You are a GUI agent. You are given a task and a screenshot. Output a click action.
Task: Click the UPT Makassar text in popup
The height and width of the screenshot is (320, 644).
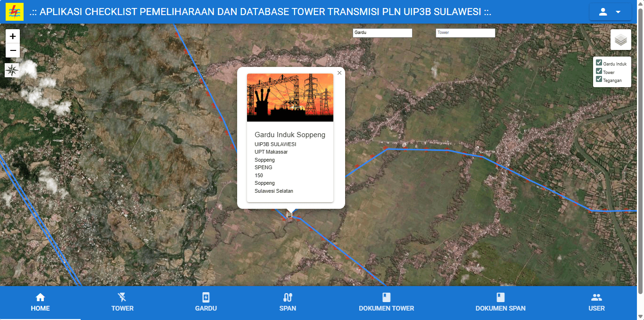(x=271, y=152)
